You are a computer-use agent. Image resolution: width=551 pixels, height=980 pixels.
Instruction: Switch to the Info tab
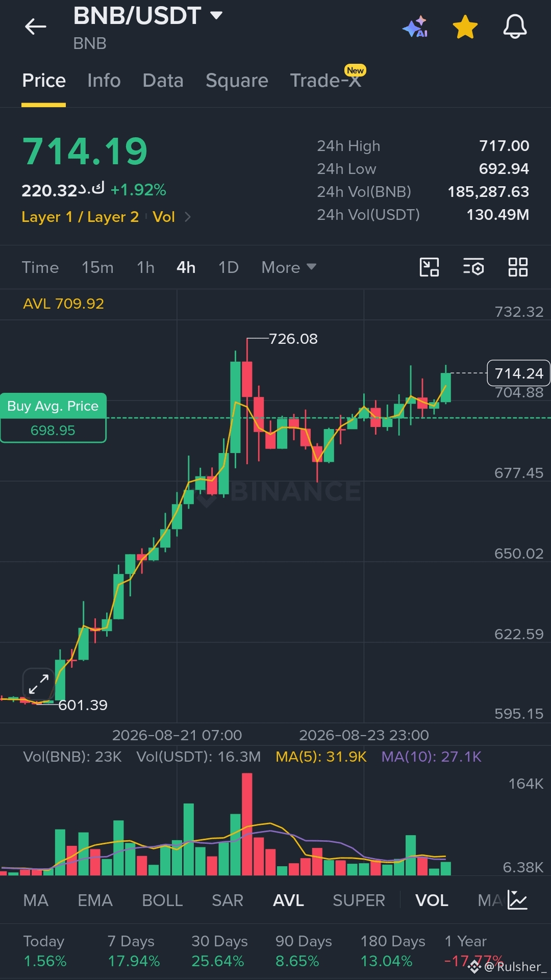pos(104,81)
